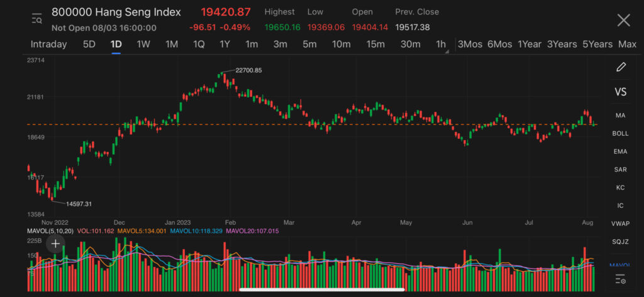Toggle the MA indicator
644x297 pixels.
(620, 116)
